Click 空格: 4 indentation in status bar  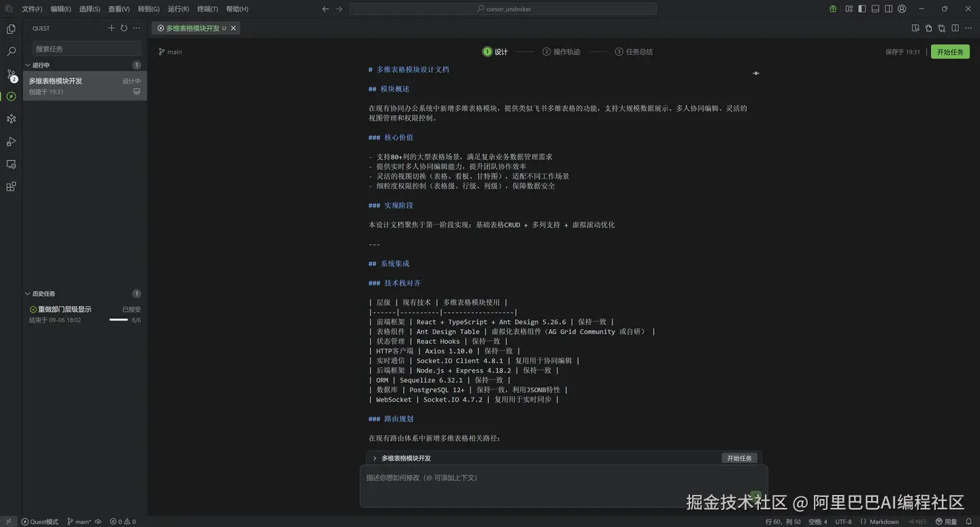(817, 522)
